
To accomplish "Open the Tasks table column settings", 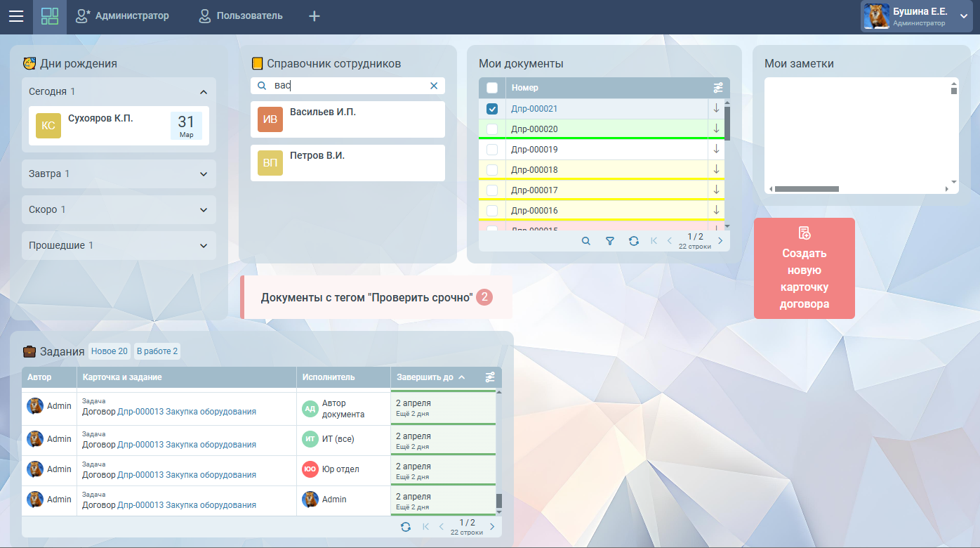I will pyautogui.click(x=490, y=377).
